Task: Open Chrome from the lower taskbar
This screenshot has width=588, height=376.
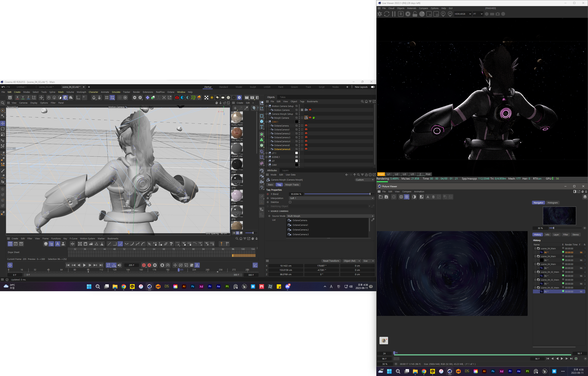Action: 424,371
